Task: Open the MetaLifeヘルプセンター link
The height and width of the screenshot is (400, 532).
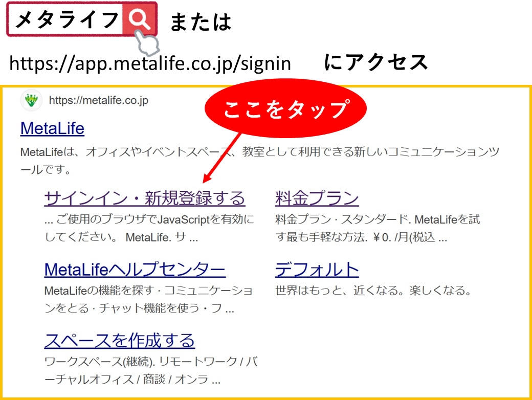Action: [x=135, y=269]
